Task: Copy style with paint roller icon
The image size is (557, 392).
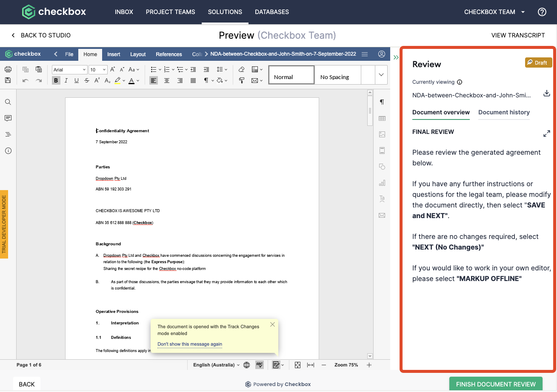Action: click(x=241, y=80)
